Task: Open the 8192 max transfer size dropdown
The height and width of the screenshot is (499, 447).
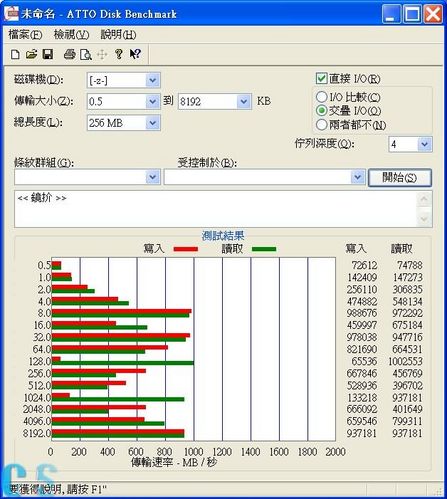Action: coord(244,101)
